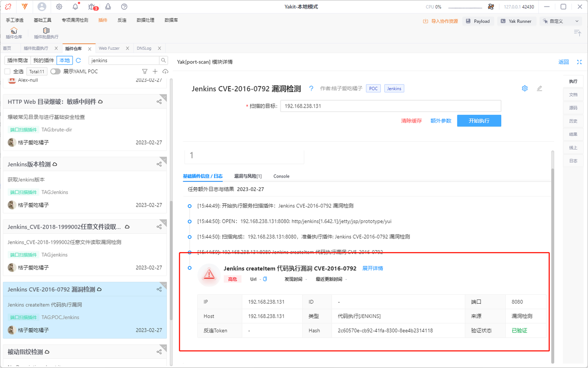Screen dimensions: 588x368
Task: Click the engine status icon beside CPU
Action: (x=491, y=7)
